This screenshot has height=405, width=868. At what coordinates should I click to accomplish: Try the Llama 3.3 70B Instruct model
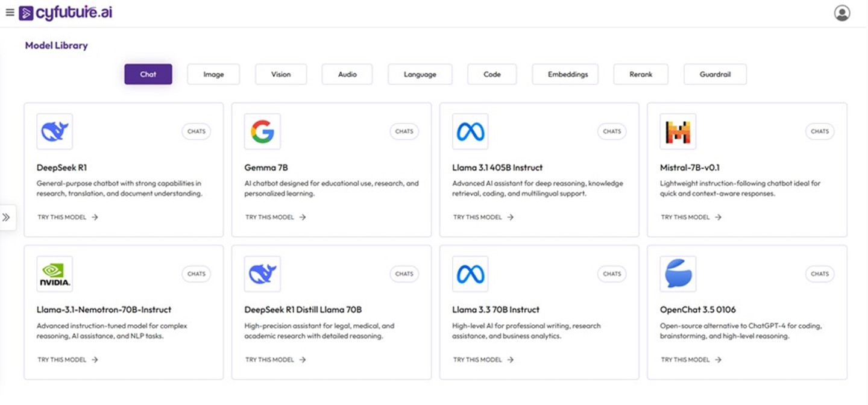pyautogui.click(x=483, y=360)
